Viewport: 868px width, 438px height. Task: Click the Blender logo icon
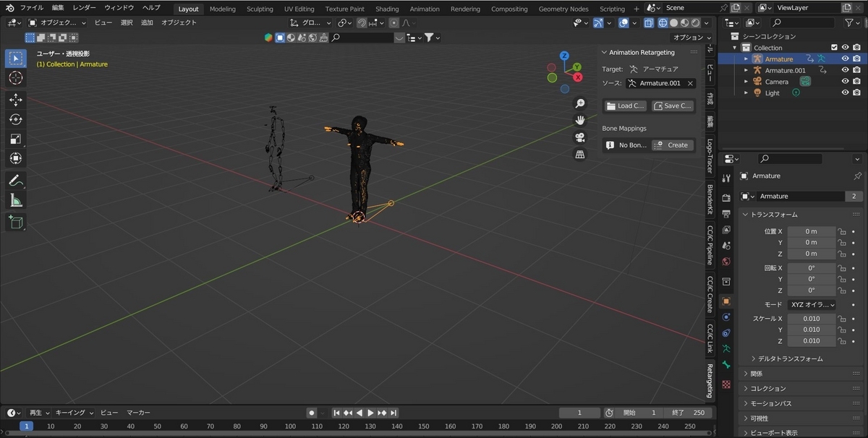(9, 7)
